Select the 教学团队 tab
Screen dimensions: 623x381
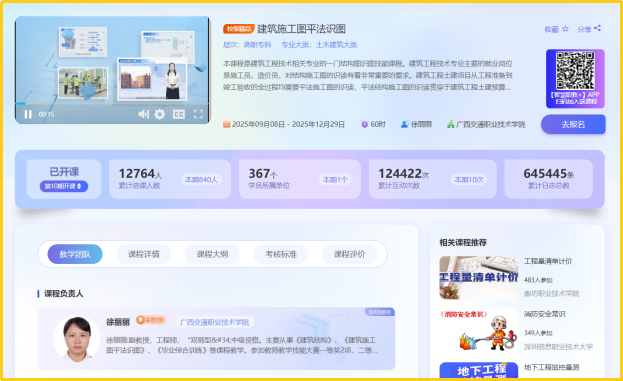[75, 254]
